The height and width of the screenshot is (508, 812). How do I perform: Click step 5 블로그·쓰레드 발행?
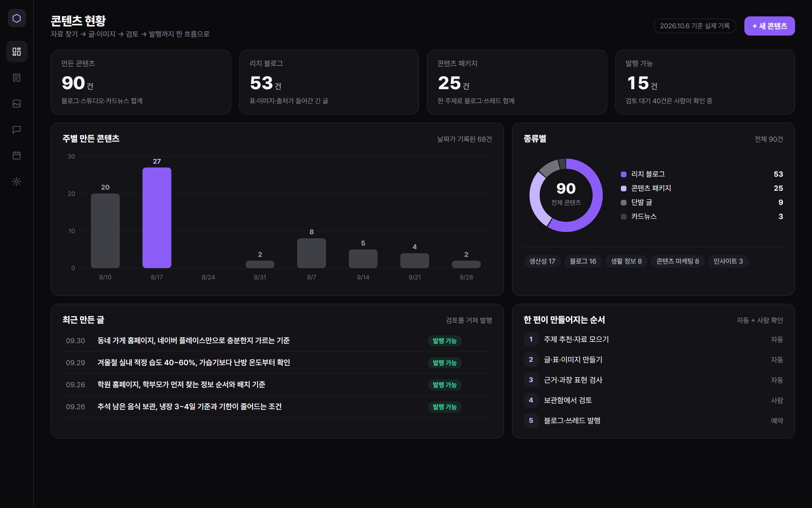coord(653,420)
